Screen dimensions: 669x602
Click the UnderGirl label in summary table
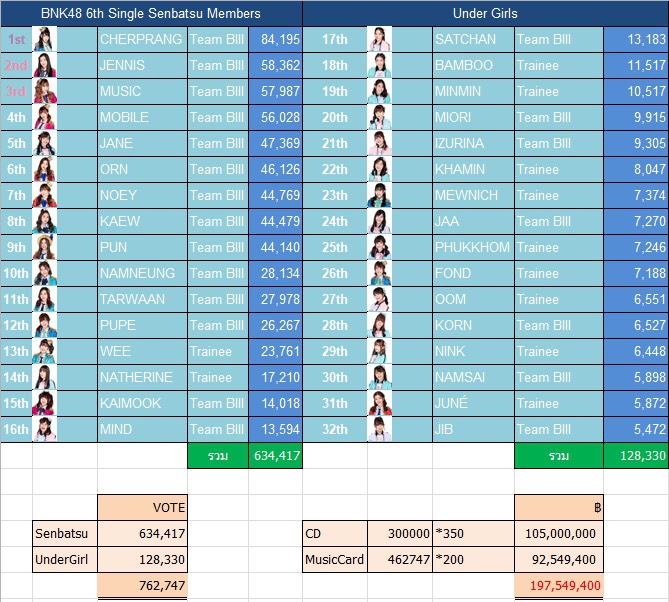point(65,560)
